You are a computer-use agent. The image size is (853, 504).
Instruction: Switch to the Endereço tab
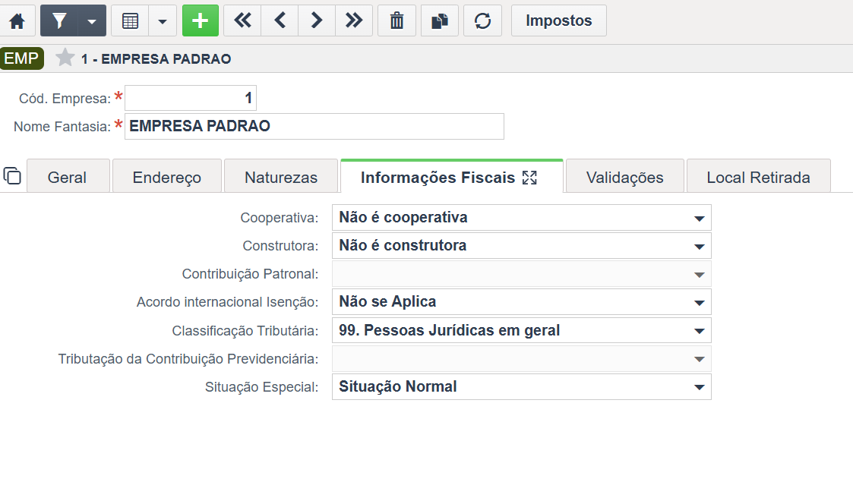[167, 176]
